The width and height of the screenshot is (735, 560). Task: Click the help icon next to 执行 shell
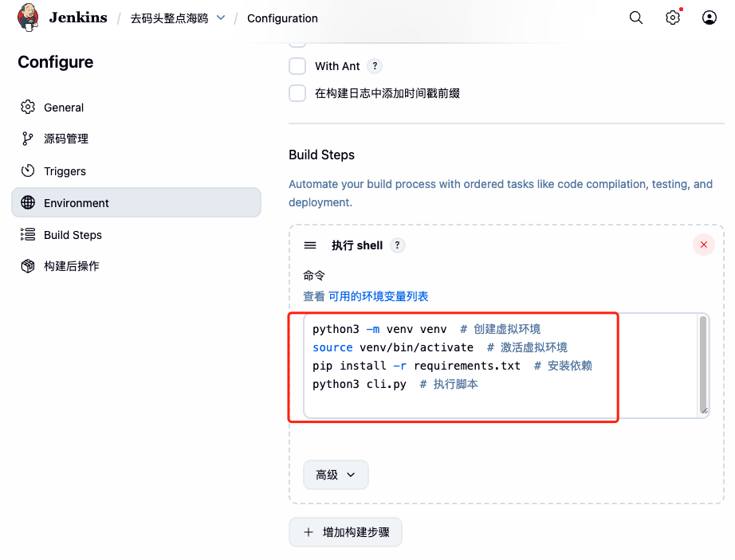click(397, 245)
